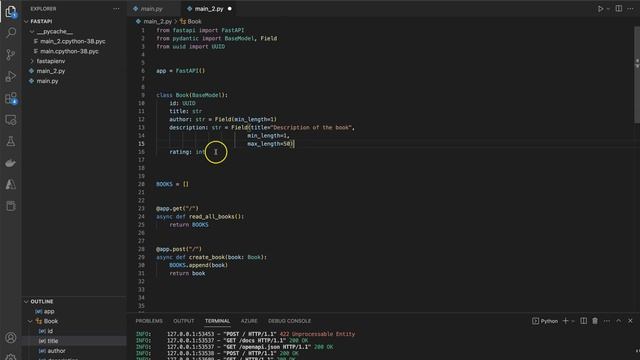The height and width of the screenshot is (360, 640).
Task: Click 'return BOOKS' code line
Action: (x=189, y=224)
